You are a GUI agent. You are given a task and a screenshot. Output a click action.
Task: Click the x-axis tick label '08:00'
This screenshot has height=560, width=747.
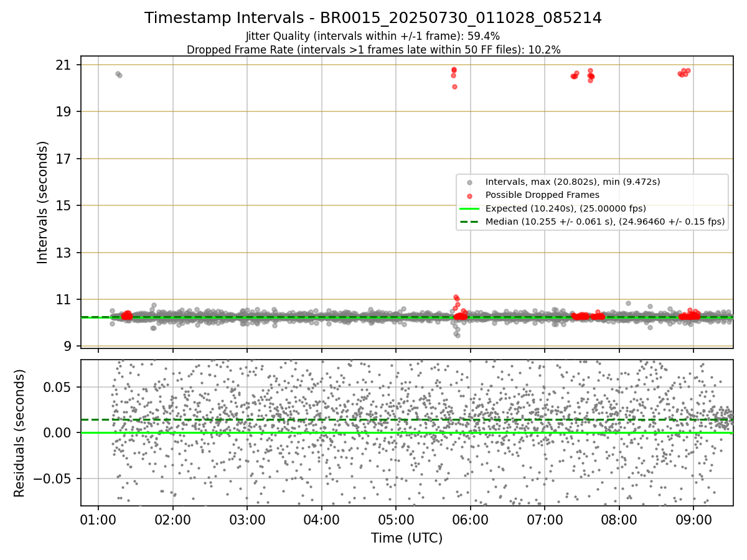(619, 520)
